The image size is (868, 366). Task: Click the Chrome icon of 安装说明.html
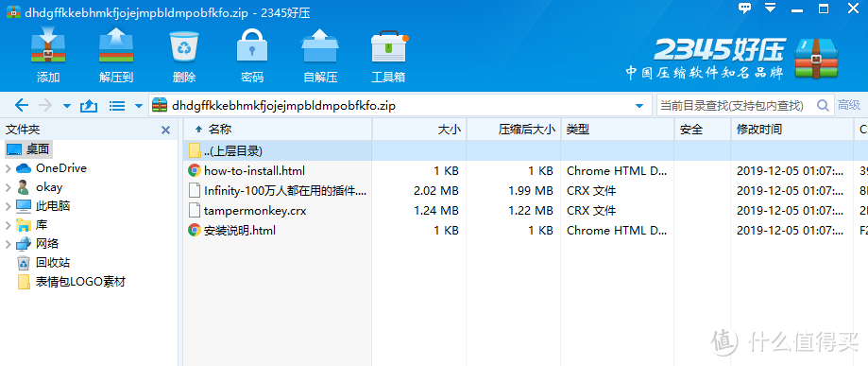[x=195, y=231]
